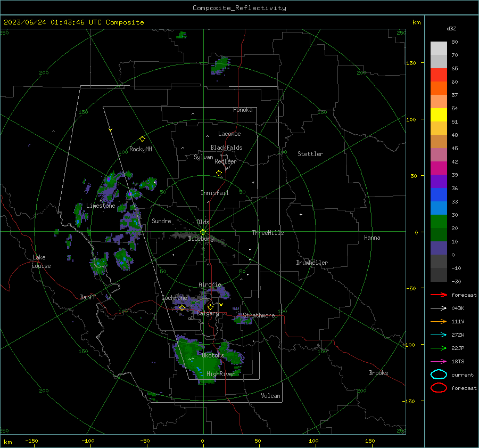
Task: Pick the cyan 27ZW arrow legend entry
Action: tap(439, 335)
